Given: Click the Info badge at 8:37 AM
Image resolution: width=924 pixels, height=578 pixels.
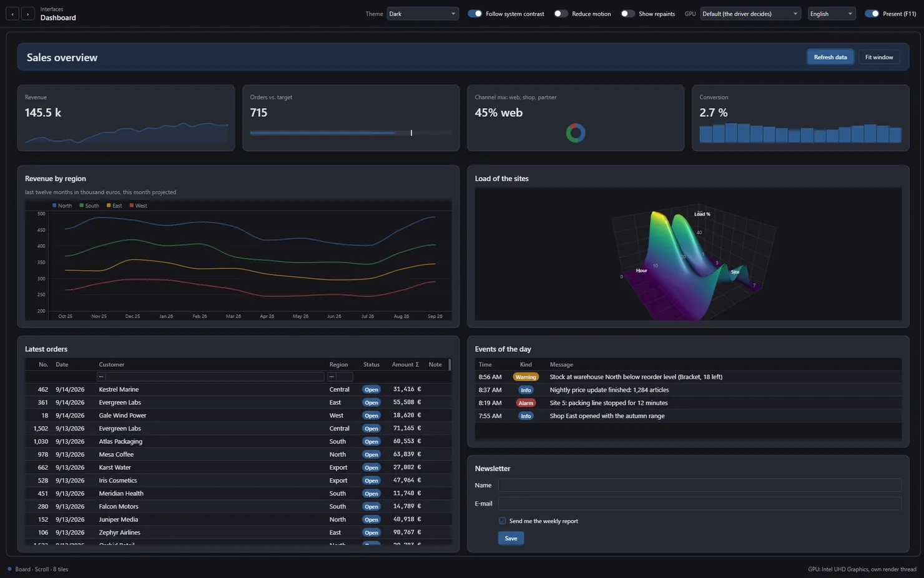Looking at the screenshot, I should coord(526,390).
